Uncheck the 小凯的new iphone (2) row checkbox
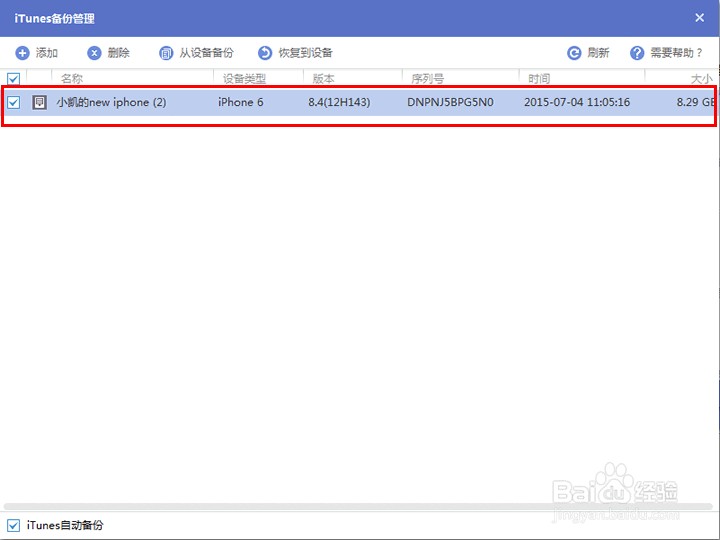 (14, 102)
